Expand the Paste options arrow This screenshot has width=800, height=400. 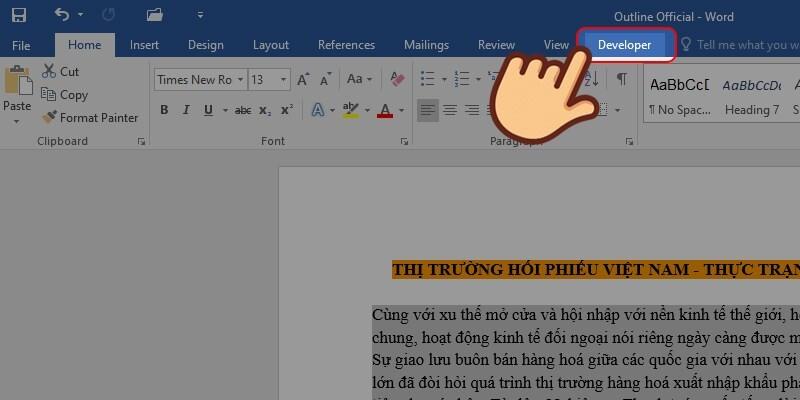[x=17, y=121]
